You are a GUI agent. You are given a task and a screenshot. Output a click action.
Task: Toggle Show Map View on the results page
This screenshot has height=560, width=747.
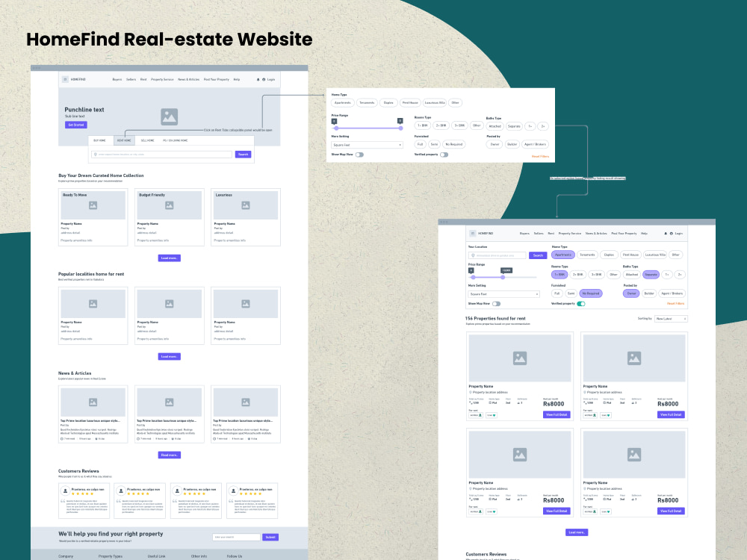pyautogui.click(x=497, y=304)
